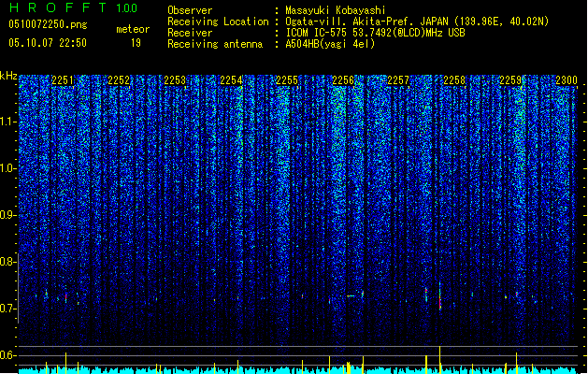The image size is (588, 374).
Task: Click the 2257 time marker
Action: point(398,79)
